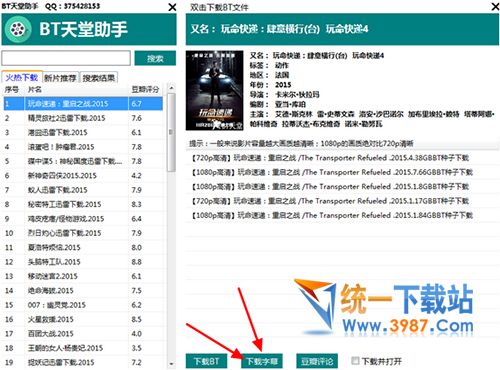Click the 序号 column header
Image resolution: width=500 pixels, height=370 pixels.
(x=12, y=90)
